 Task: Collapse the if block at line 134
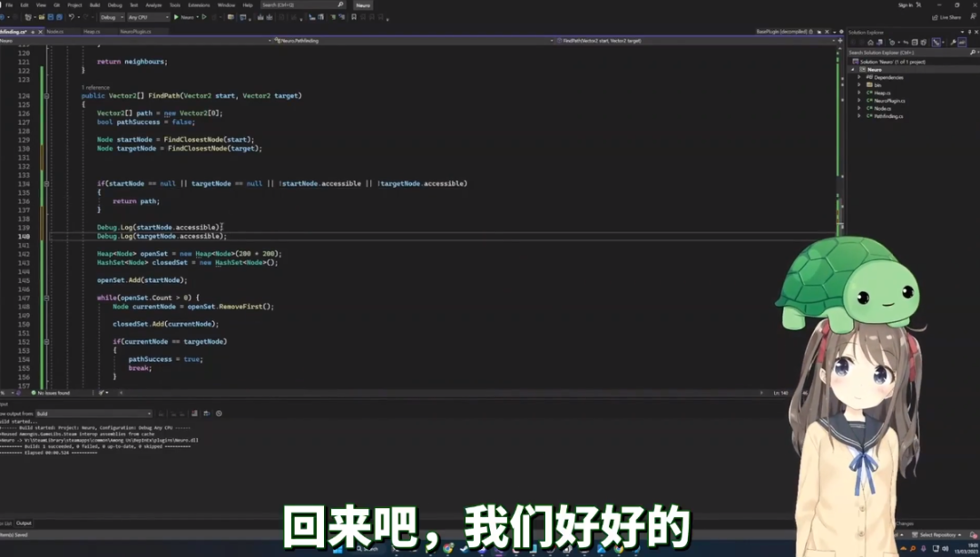(x=46, y=184)
